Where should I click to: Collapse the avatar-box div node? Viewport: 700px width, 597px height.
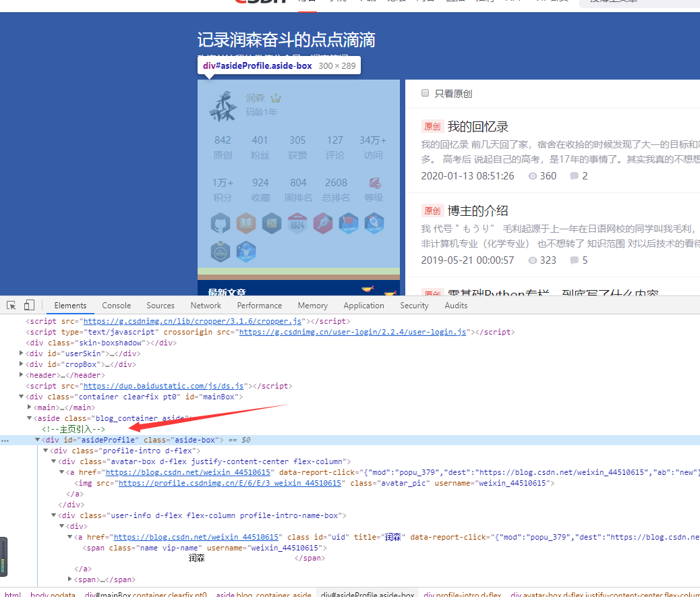(x=53, y=461)
